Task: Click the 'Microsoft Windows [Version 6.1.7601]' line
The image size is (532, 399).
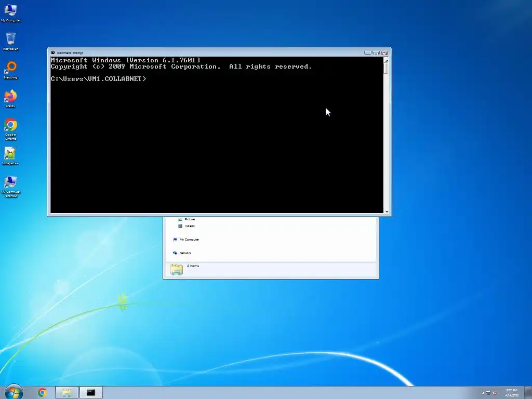Action: (x=126, y=60)
